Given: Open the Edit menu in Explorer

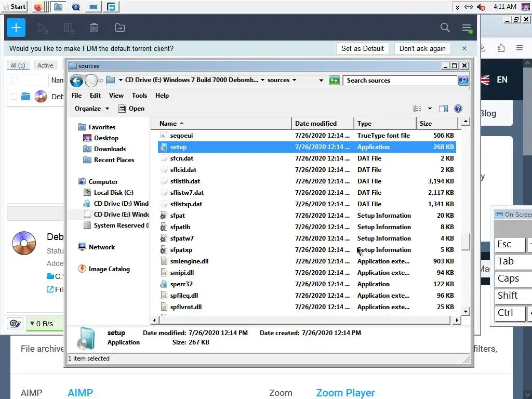Looking at the screenshot, I should [96, 96].
